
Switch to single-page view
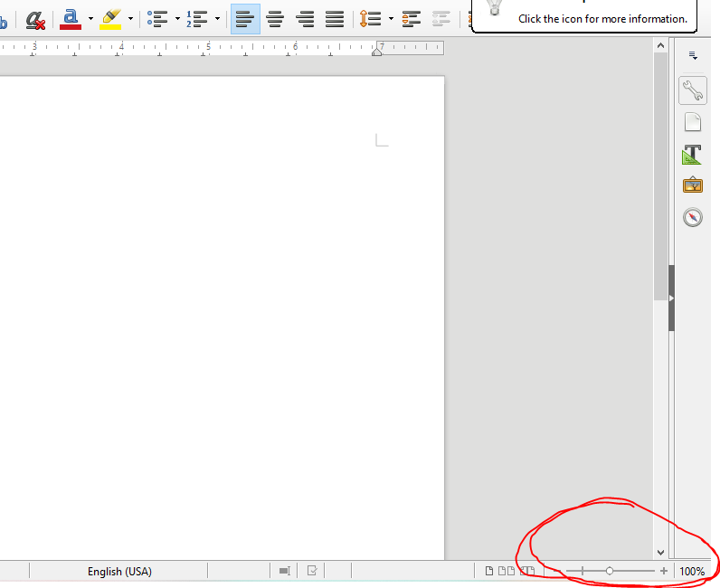point(489,571)
